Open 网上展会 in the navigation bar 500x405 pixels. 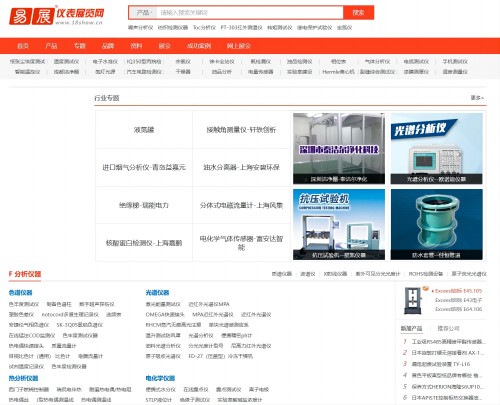(239, 46)
